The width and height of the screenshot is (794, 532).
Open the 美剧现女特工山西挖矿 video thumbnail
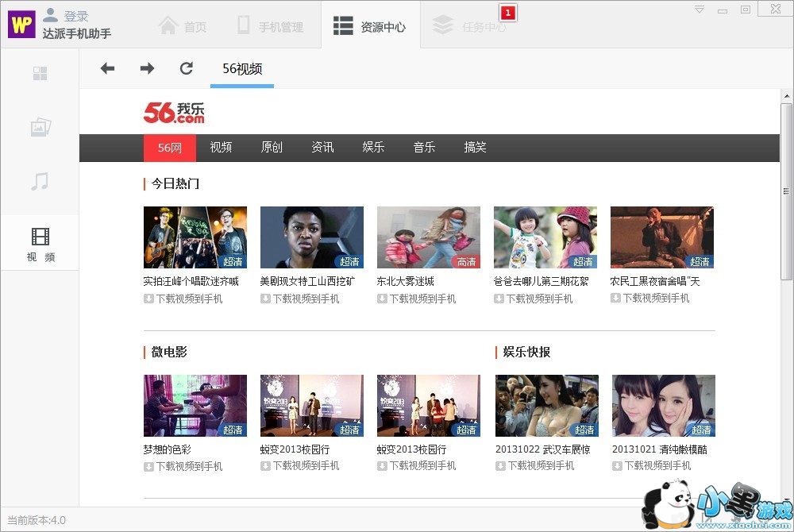pos(312,237)
